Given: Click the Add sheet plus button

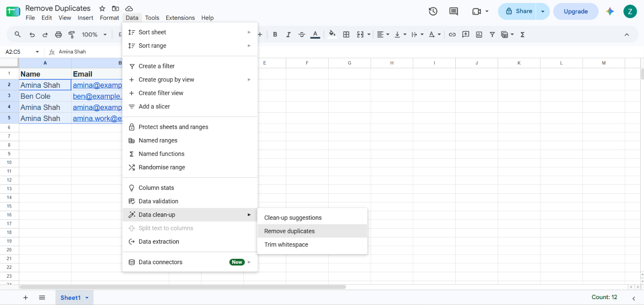Looking at the screenshot, I should pyautogui.click(x=25, y=297).
